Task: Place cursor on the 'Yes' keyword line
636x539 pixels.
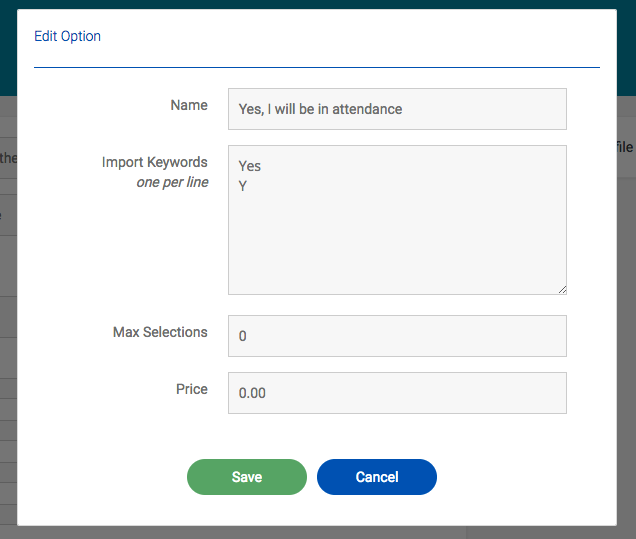Action: coord(250,166)
